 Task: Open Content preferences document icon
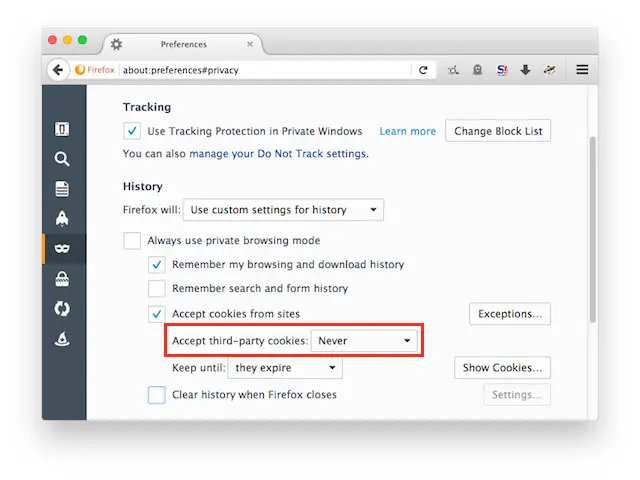[x=62, y=189]
